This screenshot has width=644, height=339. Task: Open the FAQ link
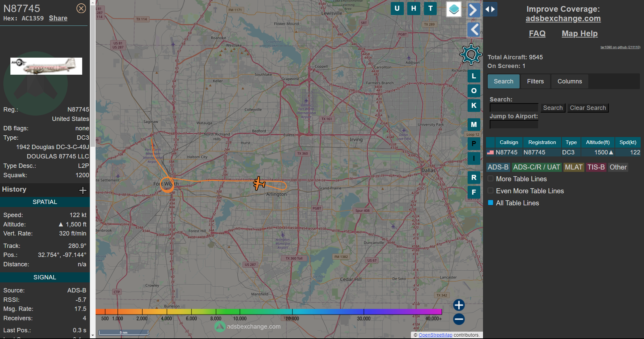point(537,33)
